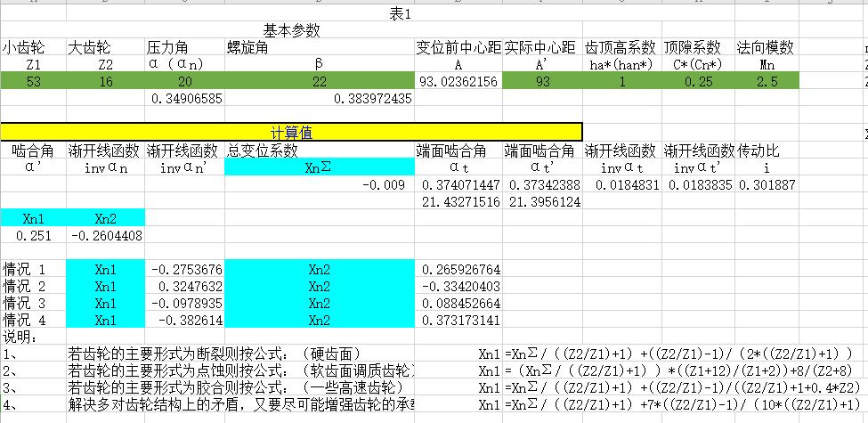Select Xn2 value -0.2604408
The image size is (868, 423).
click(x=106, y=235)
